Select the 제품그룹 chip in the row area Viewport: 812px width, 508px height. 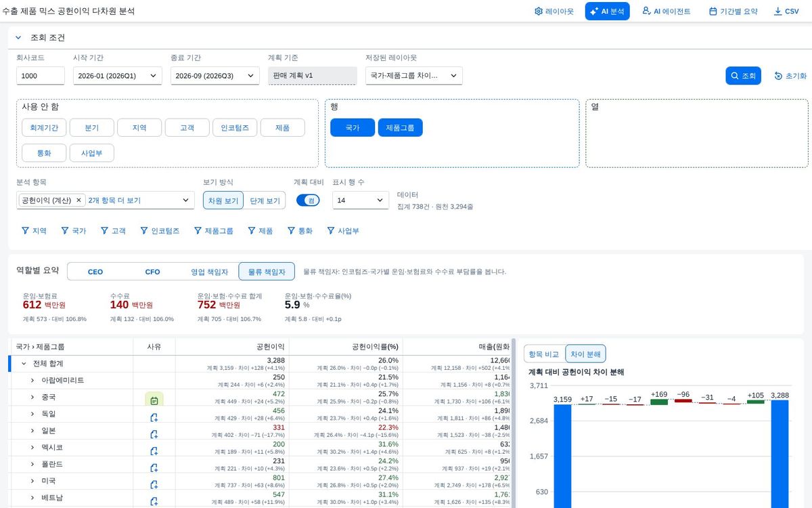pos(400,127)
